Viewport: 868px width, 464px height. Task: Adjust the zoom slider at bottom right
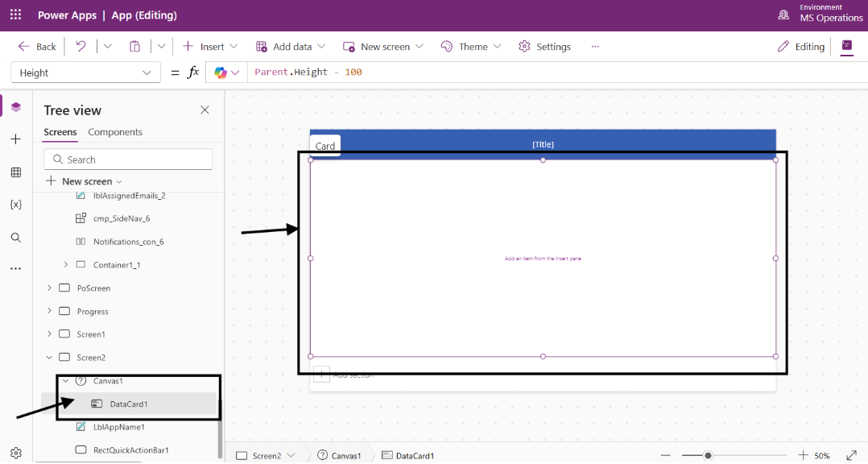708,454
